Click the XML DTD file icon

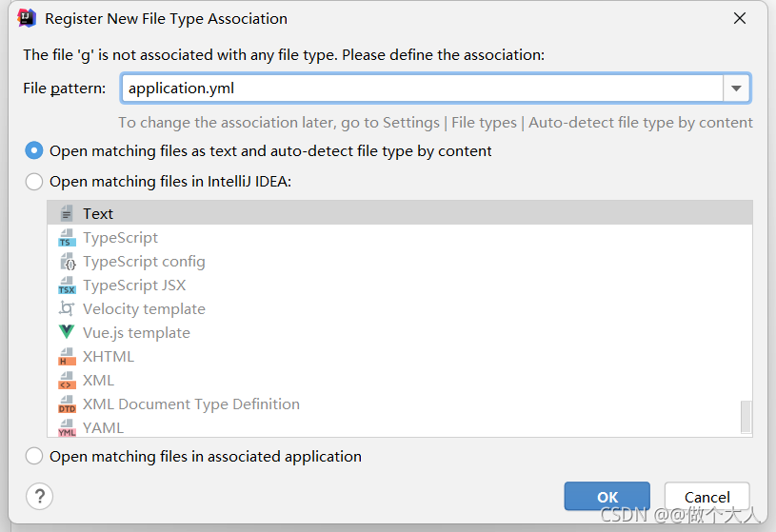[67, 404]
